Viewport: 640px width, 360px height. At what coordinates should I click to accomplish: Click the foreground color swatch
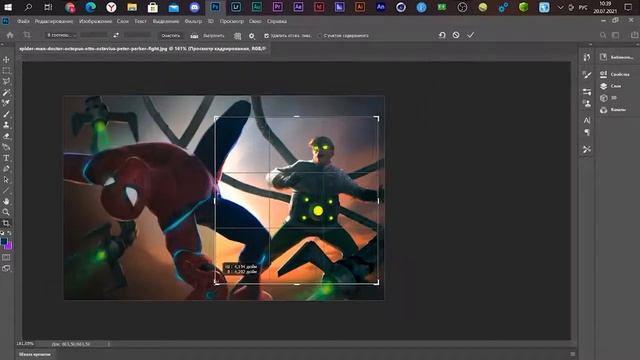point(4,242)
